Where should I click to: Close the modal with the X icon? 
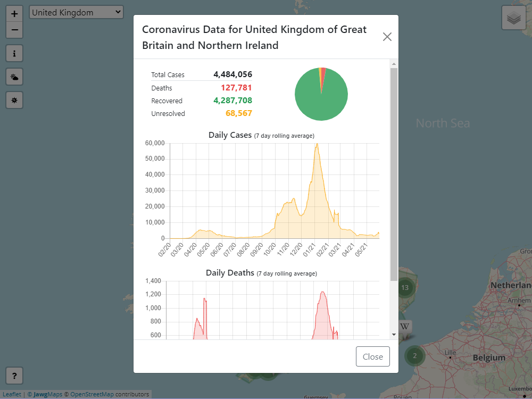(x=387, y=37)
